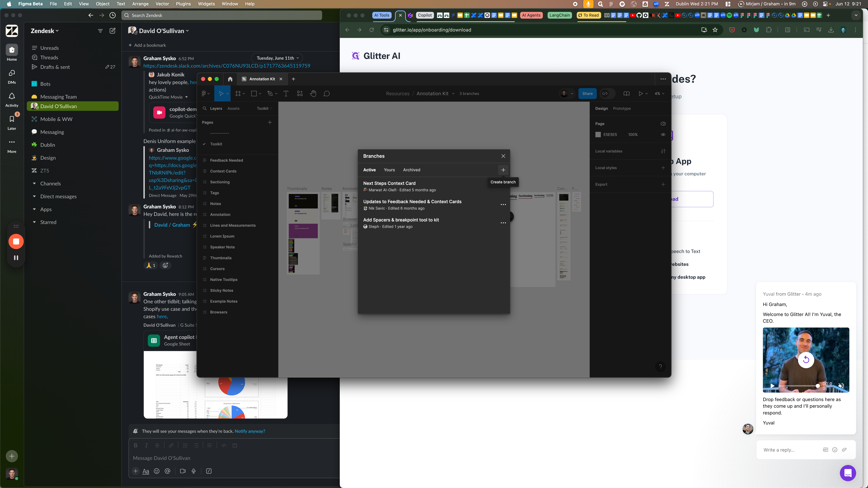Collapse the Direct messages section
Viewport: 868px width, 488px height.
click(34, 196)
